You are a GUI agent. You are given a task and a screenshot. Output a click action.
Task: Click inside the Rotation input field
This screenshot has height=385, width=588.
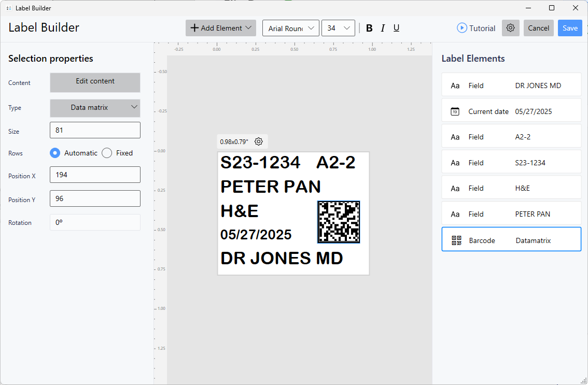pos(95,222)
